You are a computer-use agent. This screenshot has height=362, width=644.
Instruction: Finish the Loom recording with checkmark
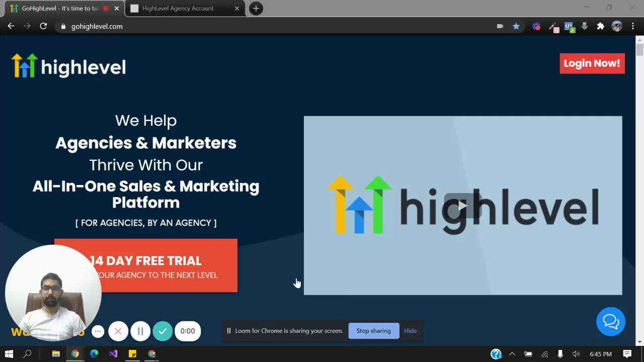click(163, 331)
